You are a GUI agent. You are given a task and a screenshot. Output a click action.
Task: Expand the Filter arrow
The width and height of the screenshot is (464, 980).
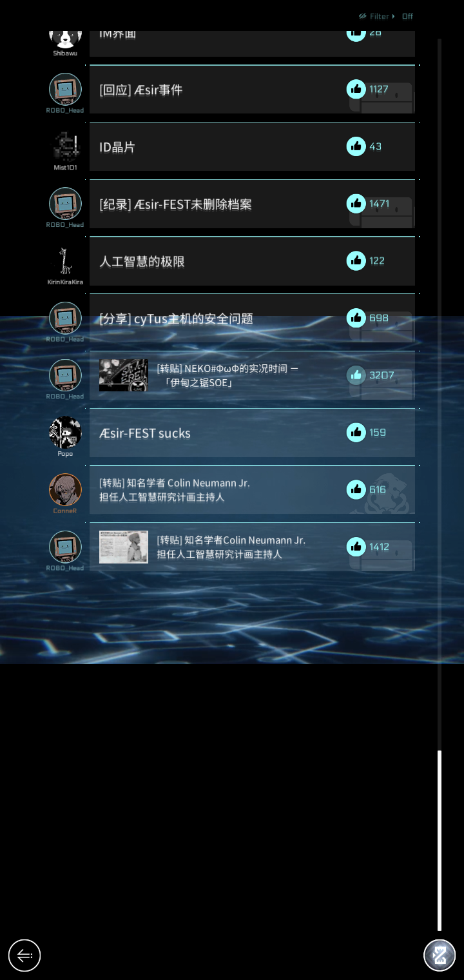tap(393, 16)
